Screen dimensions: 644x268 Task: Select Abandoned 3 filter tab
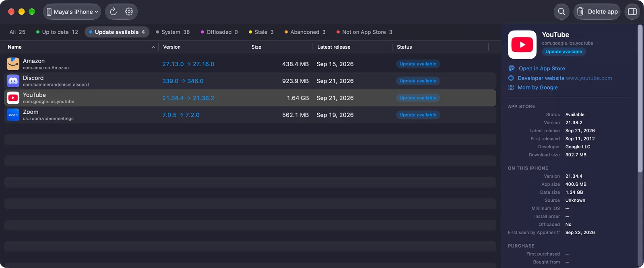pyautogui.click(x=305, y=32)
